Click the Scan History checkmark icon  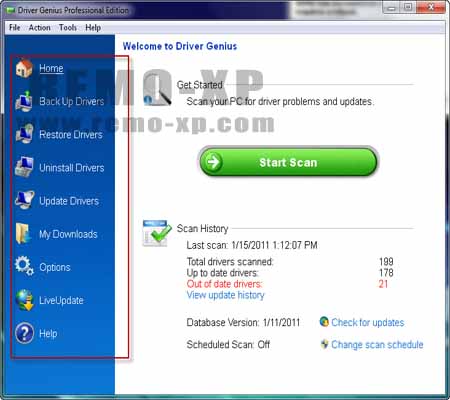point(157,233)
